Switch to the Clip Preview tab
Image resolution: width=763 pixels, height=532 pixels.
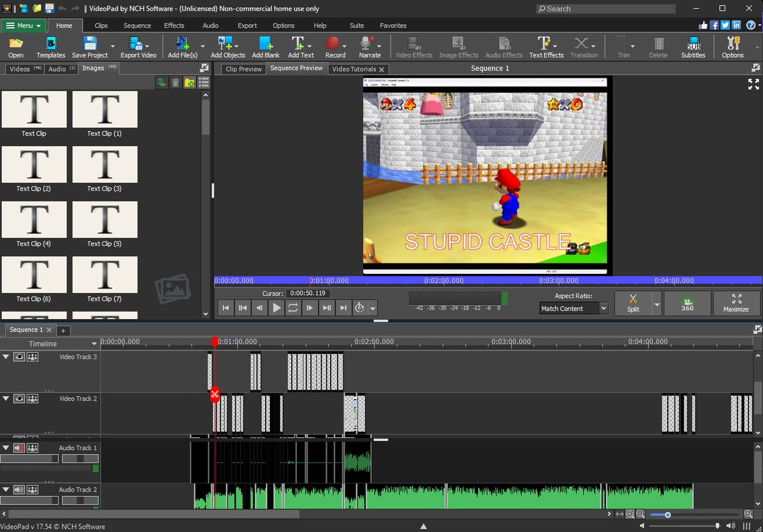click(x=244, y=69)
